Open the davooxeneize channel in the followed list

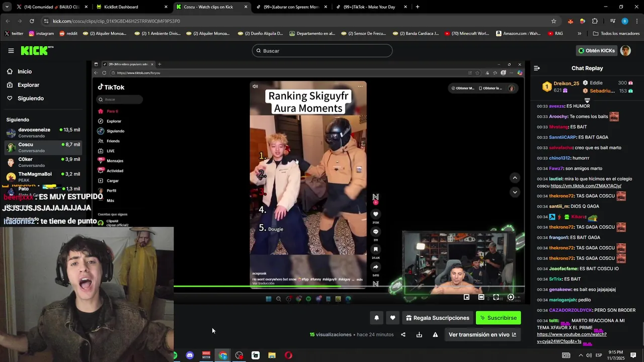pyautogui.click(x=43, y=133)
